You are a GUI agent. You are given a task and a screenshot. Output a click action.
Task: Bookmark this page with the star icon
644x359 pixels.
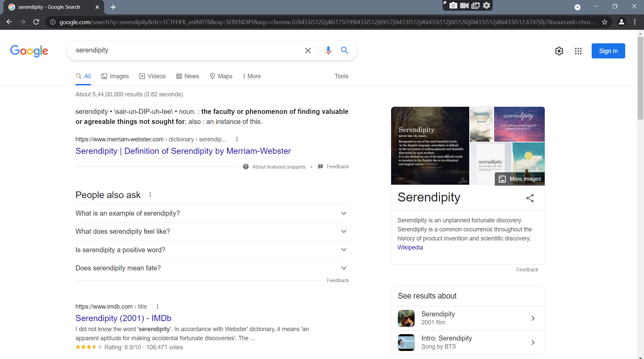(604, 22)
